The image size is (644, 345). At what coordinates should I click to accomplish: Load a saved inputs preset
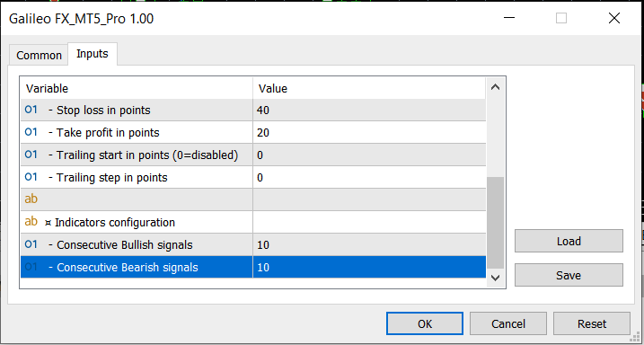569,241
